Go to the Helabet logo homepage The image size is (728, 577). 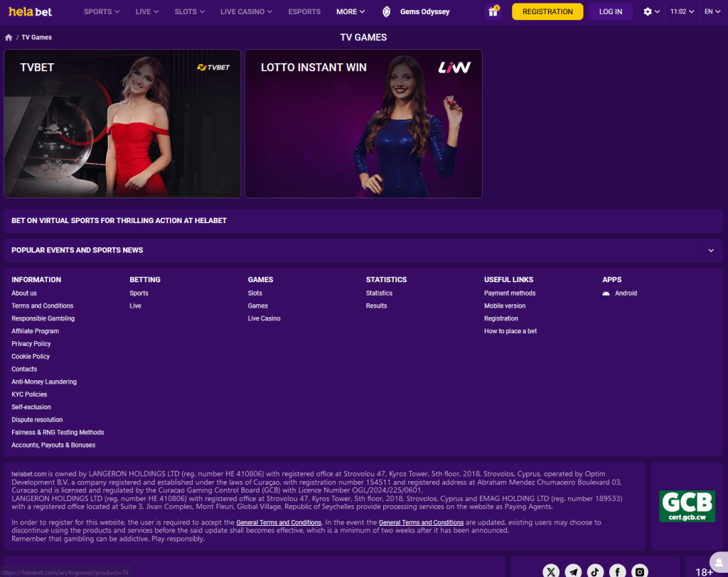(x=30, y=11)
